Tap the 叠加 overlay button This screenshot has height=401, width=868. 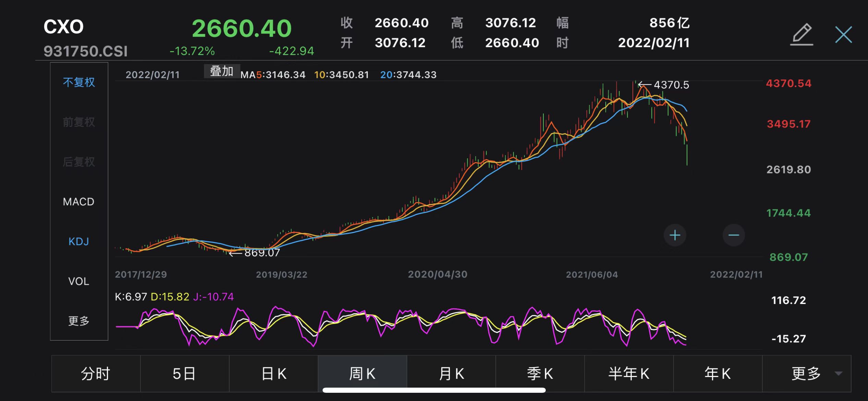tap(222, 71)
